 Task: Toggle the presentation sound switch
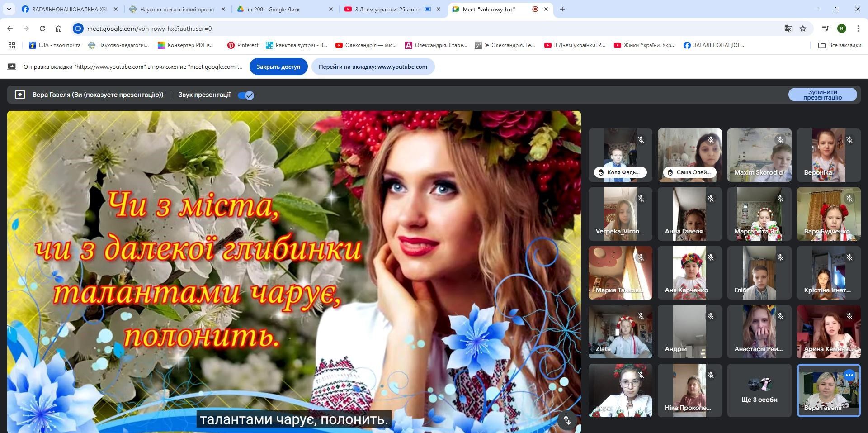pyautogui.click(x=246, y=95)
